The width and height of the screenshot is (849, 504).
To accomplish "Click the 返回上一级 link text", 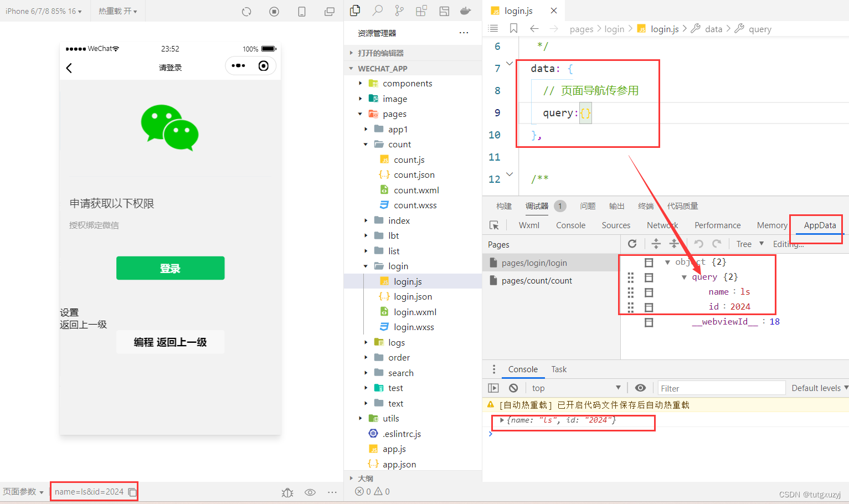I will [83, 325].
